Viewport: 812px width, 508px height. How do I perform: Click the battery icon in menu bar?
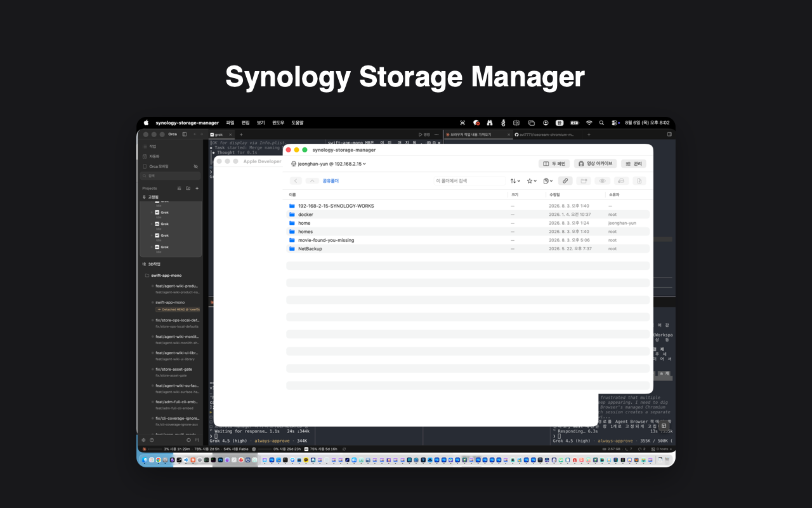click(574, 123)
